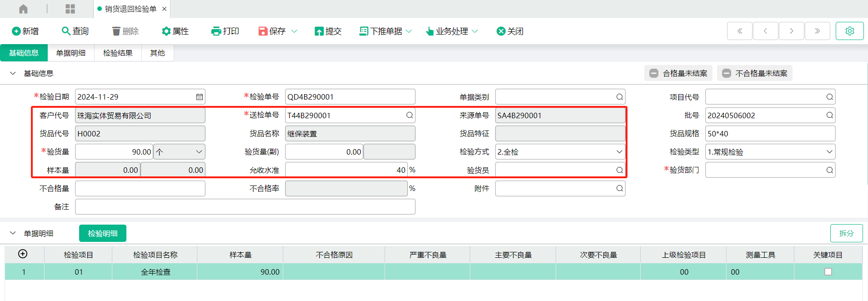Collapse the 基础信息 section
The image size is (868, 301).
point(13,73)
